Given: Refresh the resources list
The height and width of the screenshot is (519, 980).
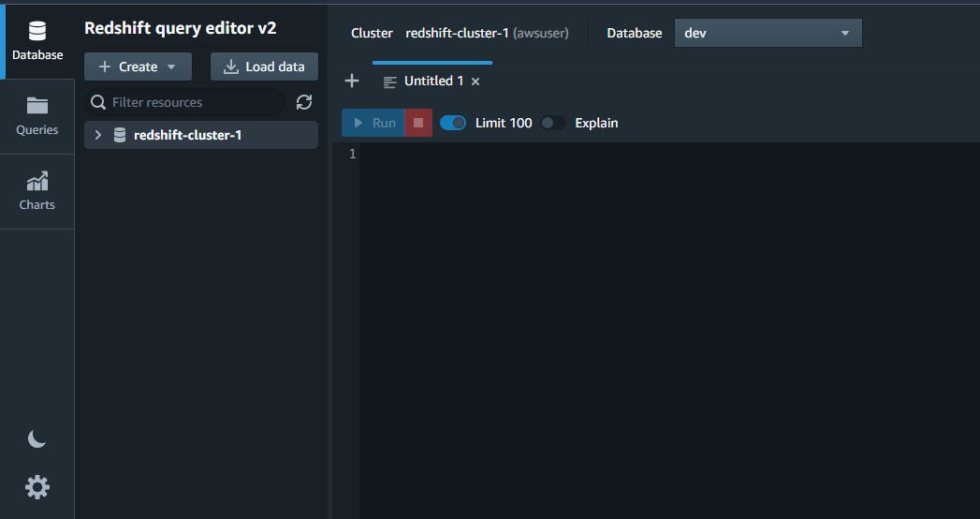Looking at the screenshot, I should click(304, 102).
